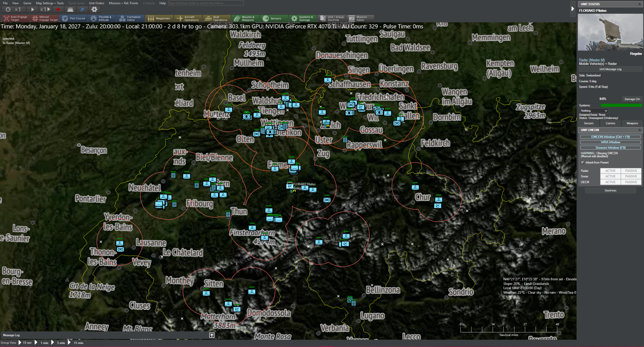Open the Unit Orders menu
This screenshot has width=644, height=347.
click(97, 3)
